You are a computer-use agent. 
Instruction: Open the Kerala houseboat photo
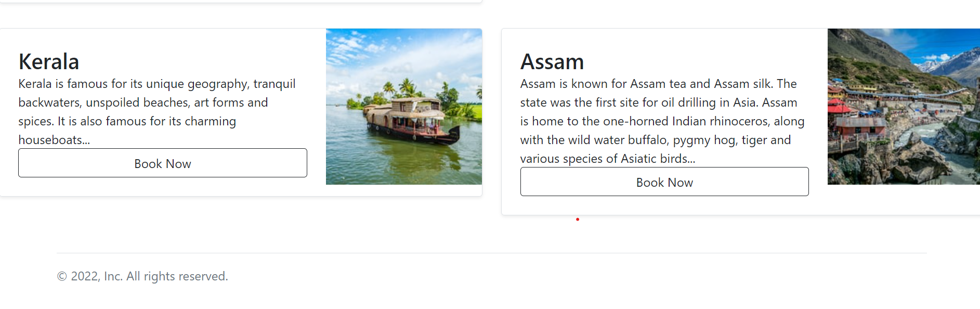pyautogui.click(x=403, y=107)
